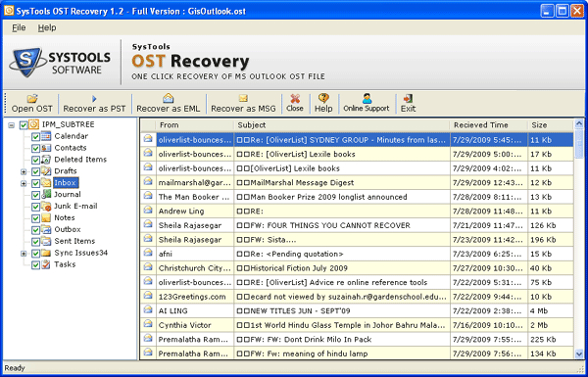
Task: Click the Close toolbar icon
Action: tap(295, 98)
